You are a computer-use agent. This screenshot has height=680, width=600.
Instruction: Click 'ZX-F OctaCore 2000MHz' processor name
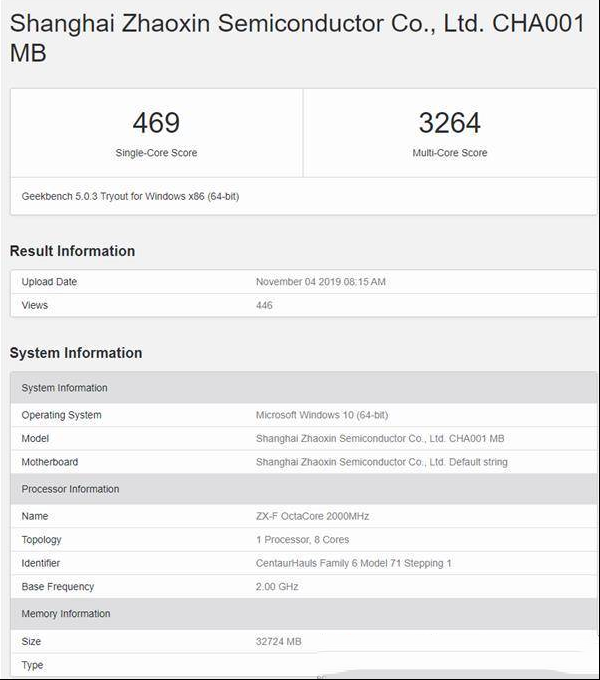tap(312, 516)
